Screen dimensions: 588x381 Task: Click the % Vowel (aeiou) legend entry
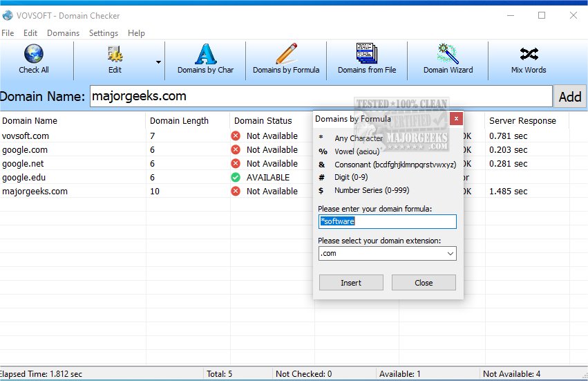(x=349, y=151)
